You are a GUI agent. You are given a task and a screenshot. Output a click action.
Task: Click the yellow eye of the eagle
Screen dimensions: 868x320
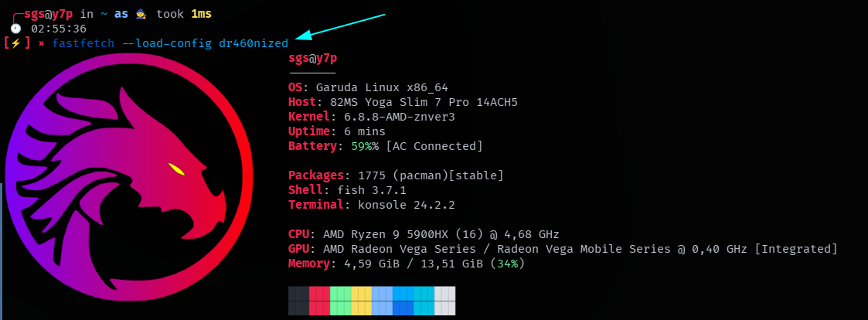point(176,169)
